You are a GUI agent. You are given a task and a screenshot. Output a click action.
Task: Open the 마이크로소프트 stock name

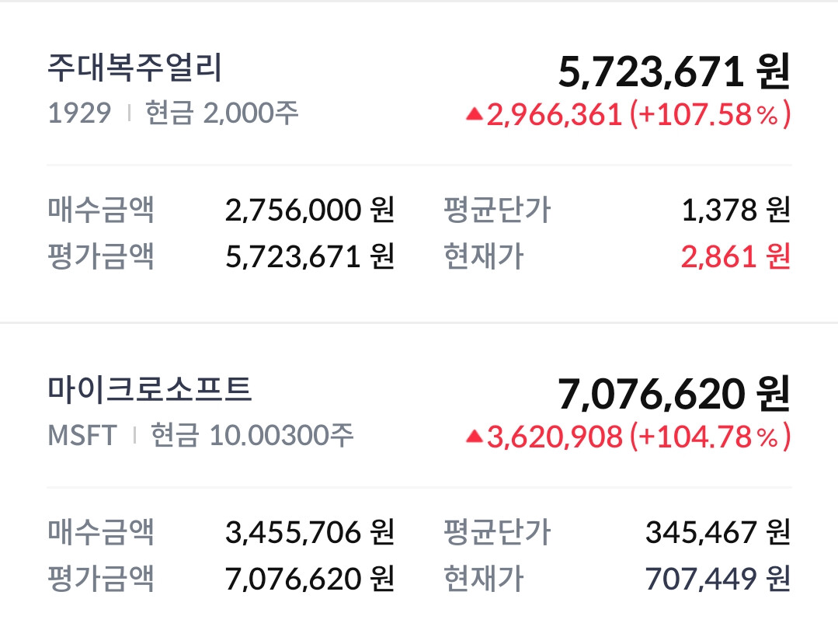150,390
